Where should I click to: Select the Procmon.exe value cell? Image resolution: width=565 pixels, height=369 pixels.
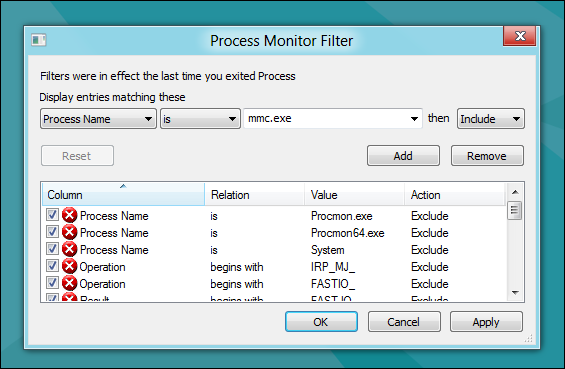(341, 216)
